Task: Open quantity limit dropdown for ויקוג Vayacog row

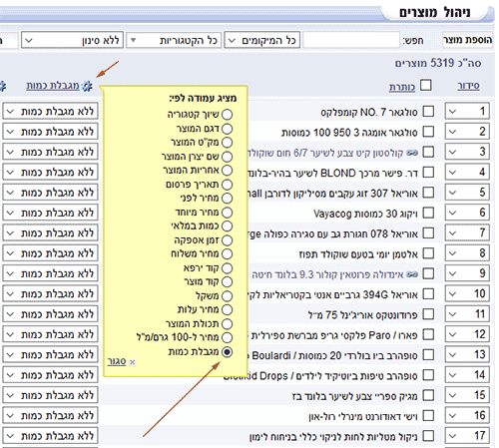Action: 50,213
